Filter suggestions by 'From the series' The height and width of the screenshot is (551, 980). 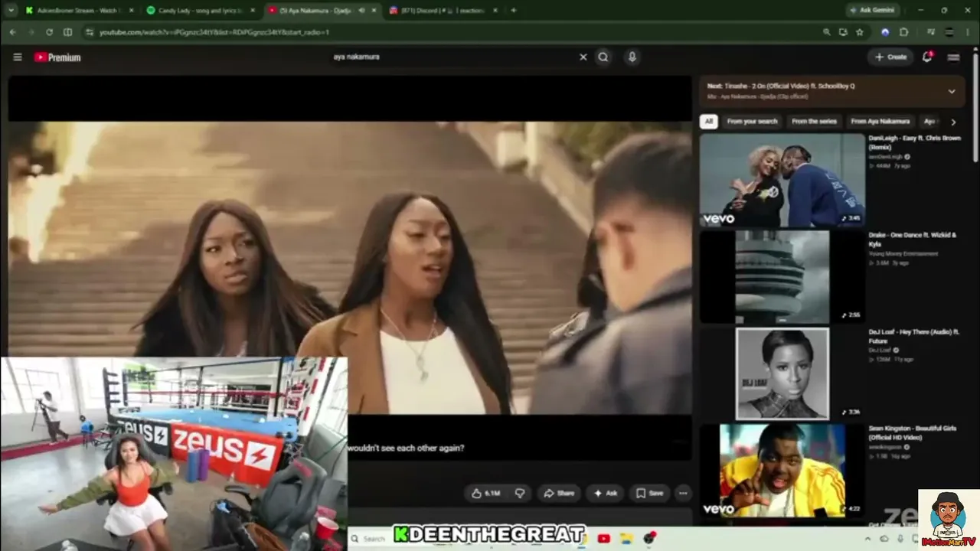(814, 121)
